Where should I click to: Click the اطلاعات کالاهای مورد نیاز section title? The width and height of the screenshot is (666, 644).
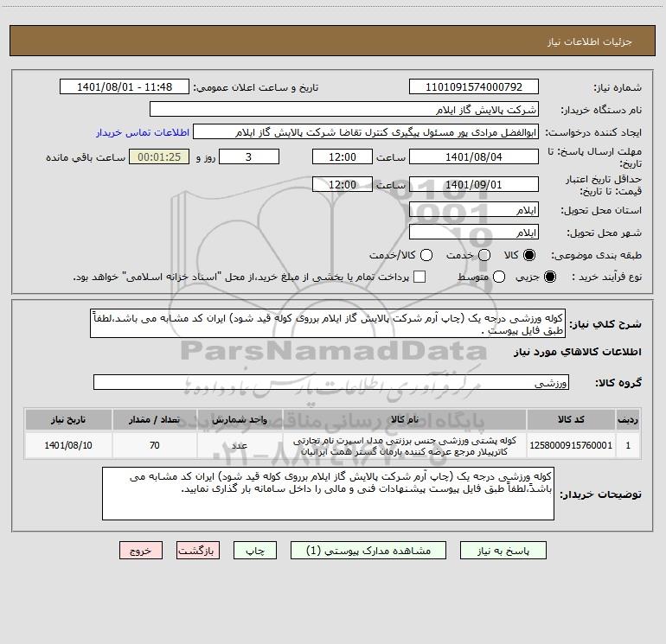(x=578, y=352)
